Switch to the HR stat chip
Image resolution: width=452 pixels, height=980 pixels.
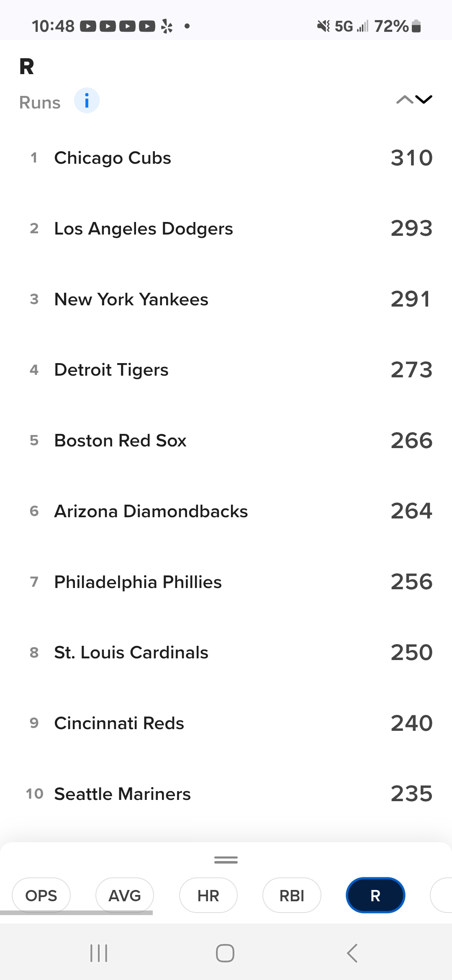(208, 895)
